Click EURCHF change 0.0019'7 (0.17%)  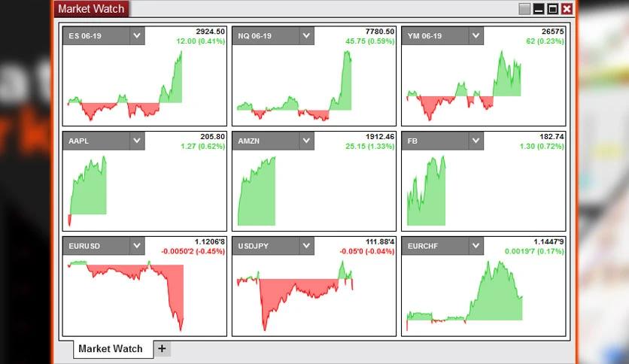534,251
